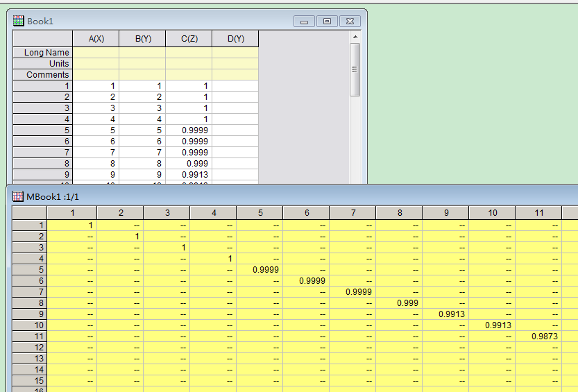Screen dimensions: 578x392
Task: Click the Long Name row label
Action: [43, 52]
